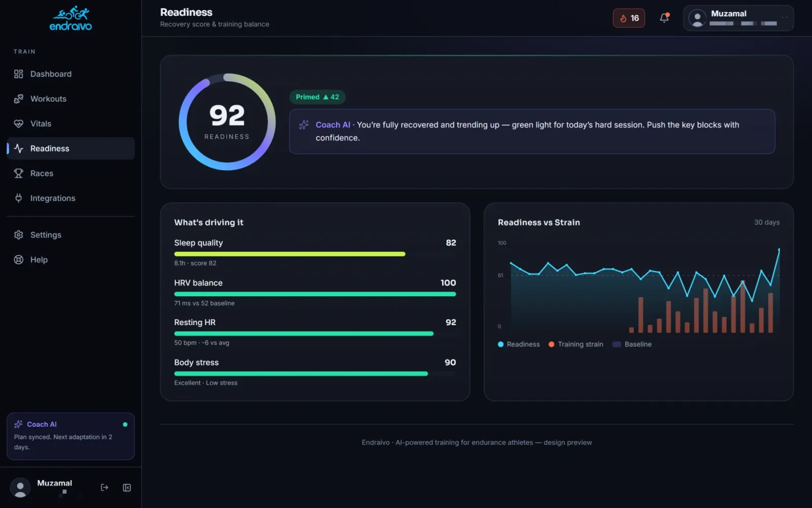Click the Endraivo logo in the sidebar

click(x=71, y=18)
